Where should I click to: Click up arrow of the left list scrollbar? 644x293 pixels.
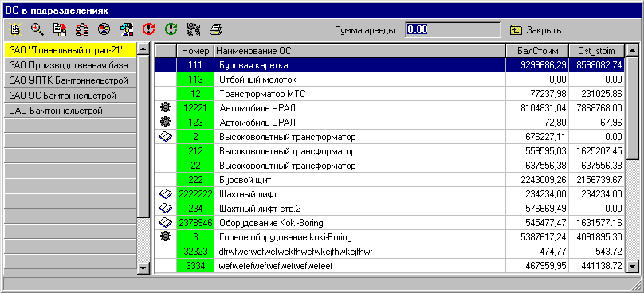pos(143,49)
